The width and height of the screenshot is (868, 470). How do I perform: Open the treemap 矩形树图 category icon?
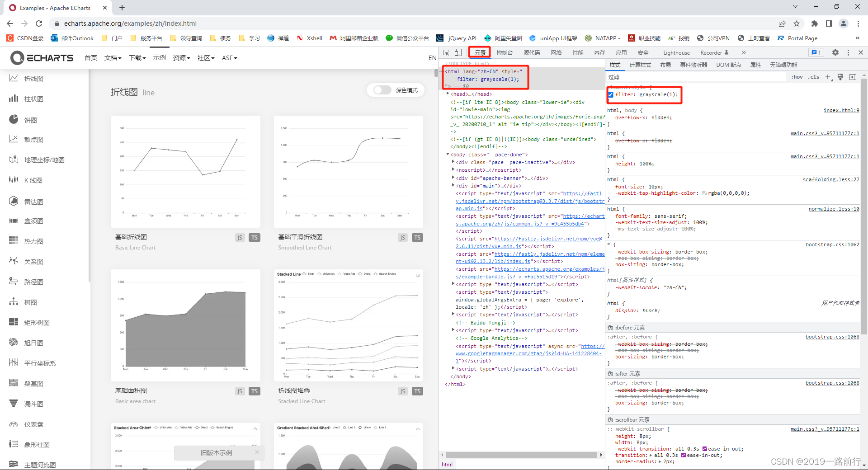[14, 322]
